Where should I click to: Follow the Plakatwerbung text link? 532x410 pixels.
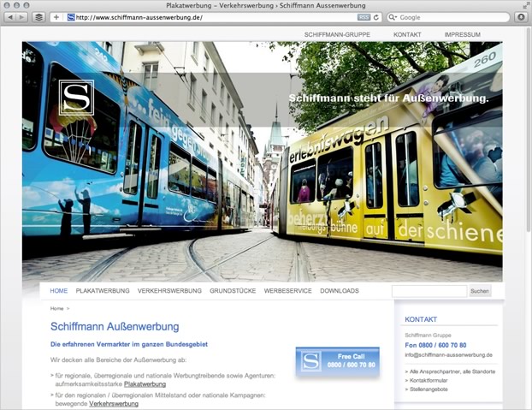[145, 384]
